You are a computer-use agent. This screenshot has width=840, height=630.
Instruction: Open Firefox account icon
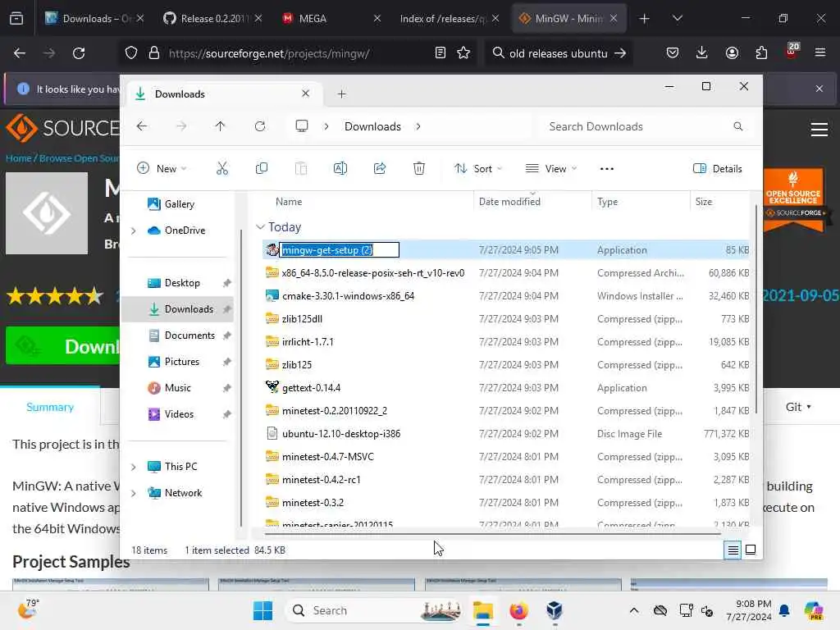click(x=732, y=53)
